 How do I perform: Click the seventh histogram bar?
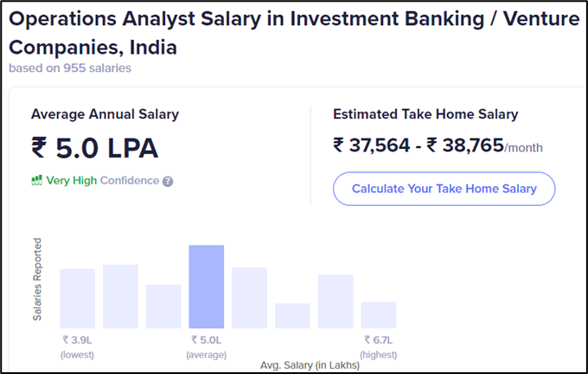pos(336,301)
